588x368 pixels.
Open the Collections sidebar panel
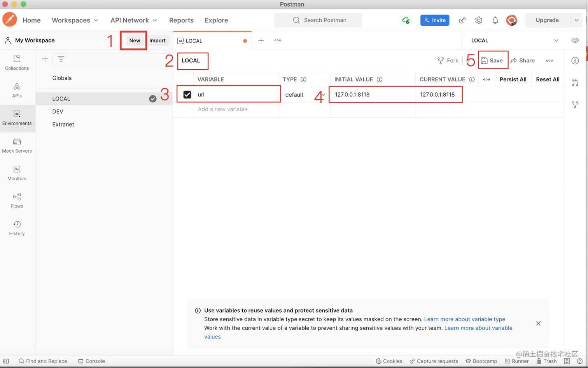(17, 63)
